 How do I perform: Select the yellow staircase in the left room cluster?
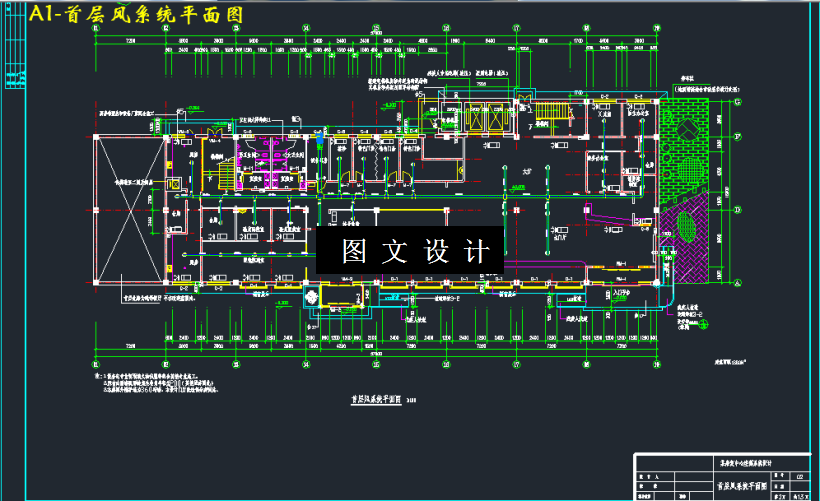click(226, 176)
